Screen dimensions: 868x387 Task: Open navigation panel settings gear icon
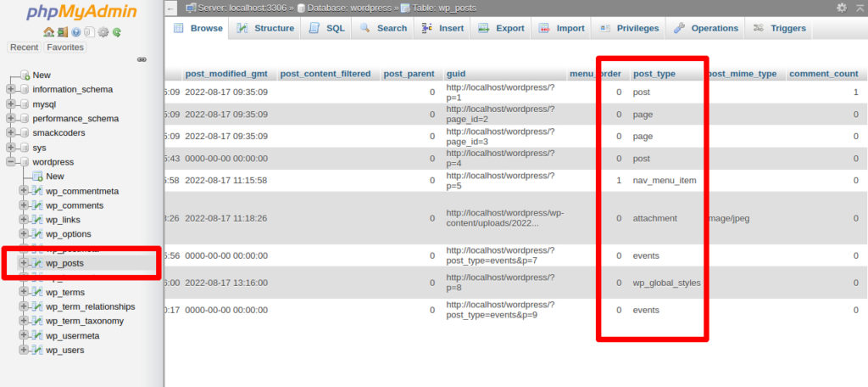(103, 32)
